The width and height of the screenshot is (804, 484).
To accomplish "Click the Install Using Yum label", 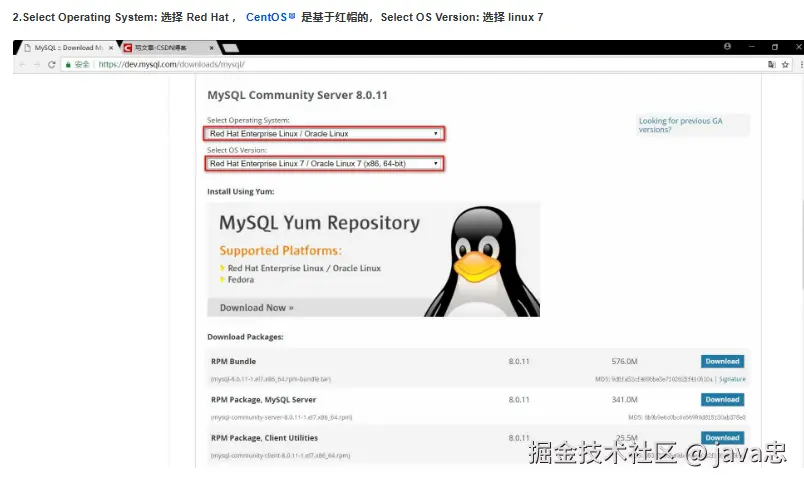I will [240, 192].
